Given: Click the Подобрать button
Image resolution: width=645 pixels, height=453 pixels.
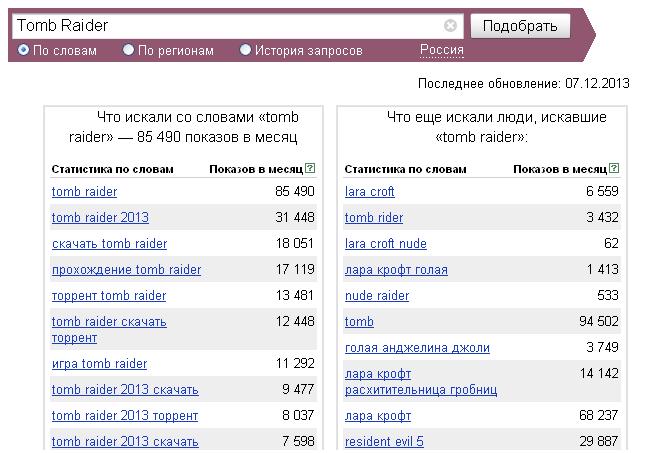Looking at the screenshot, I should pyautogui.click(x=520, y=26).
